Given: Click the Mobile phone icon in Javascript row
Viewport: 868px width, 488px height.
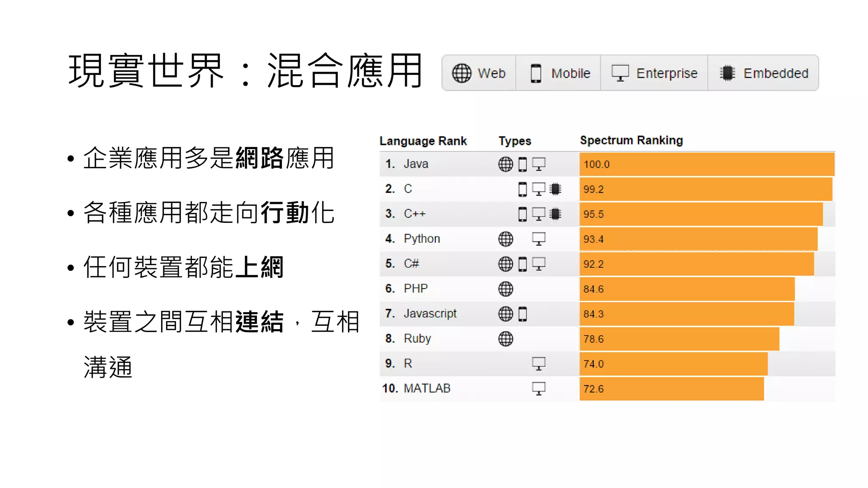Looking at the screenshot, I should [x=523, y=314].
